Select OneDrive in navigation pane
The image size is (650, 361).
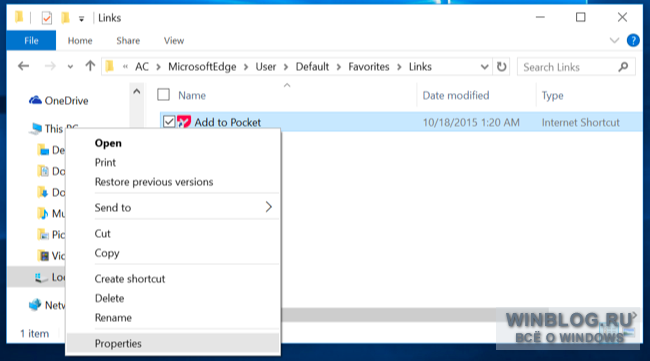click(58, 101)
